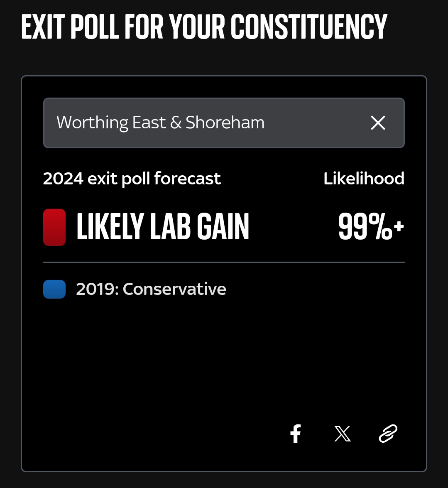Click the 99%+ likelihood value
The width and height of the screenshot is (448, 488).
click(371, 227)
